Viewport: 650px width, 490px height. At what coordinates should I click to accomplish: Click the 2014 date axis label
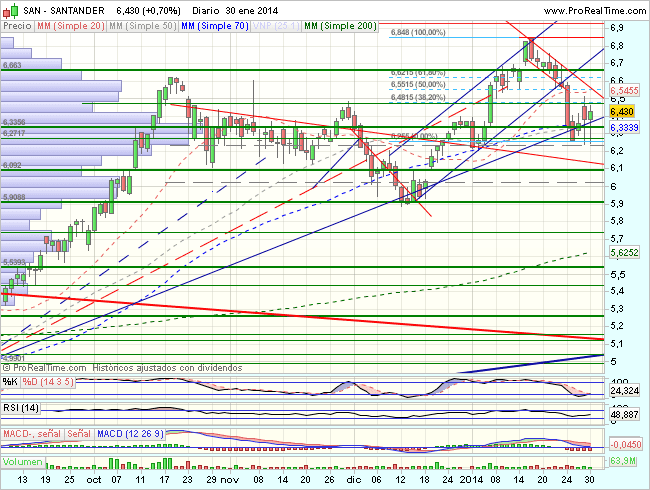point(471,480)
